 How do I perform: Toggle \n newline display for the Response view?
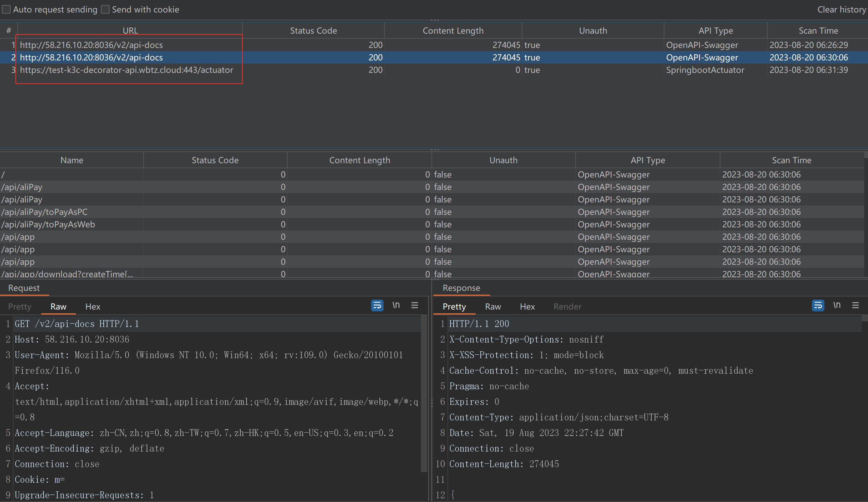click(x=837, y=305)
